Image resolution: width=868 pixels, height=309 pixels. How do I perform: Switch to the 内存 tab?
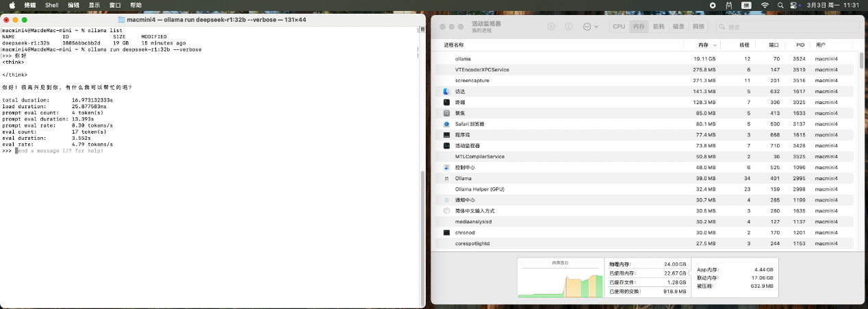coord(639,27)
